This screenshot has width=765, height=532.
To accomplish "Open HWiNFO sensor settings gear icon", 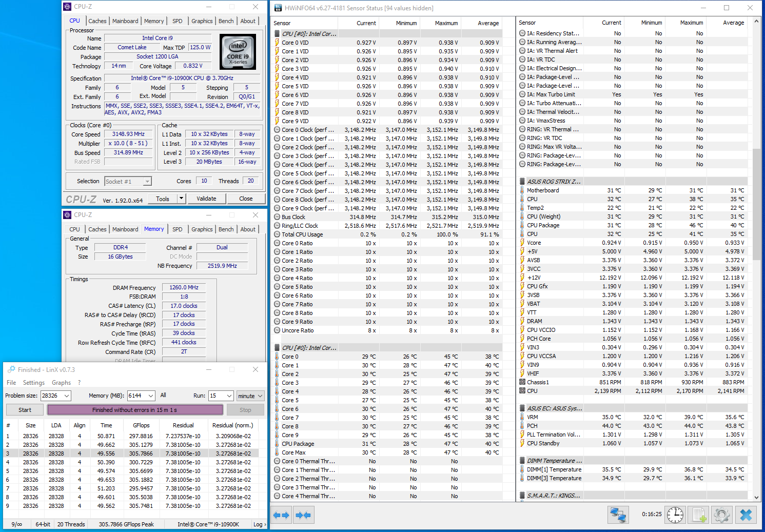I will click(x=721, y=515).
